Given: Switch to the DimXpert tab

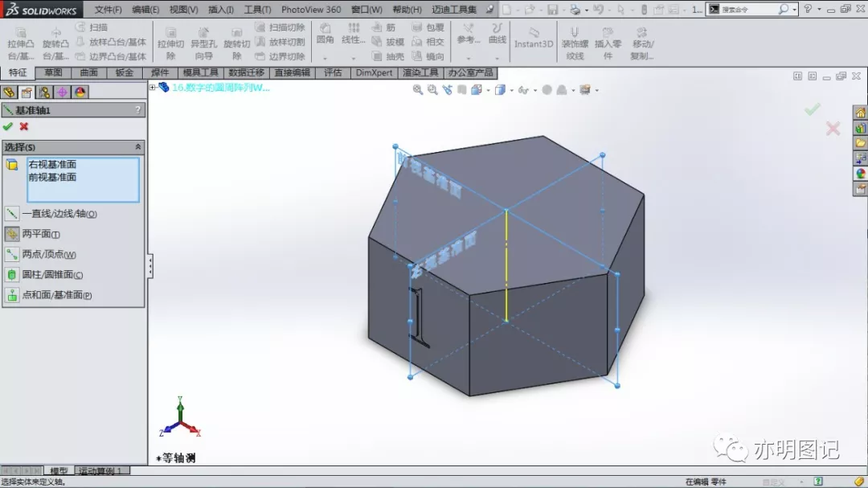Looking at the screenshot, I should [x=375, y=72].
